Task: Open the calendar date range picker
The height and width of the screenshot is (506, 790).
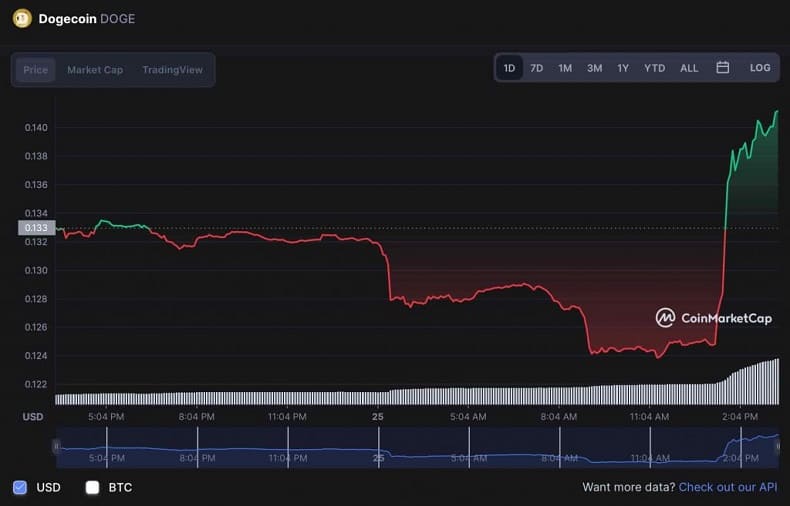Action: (x=722, y=68)
